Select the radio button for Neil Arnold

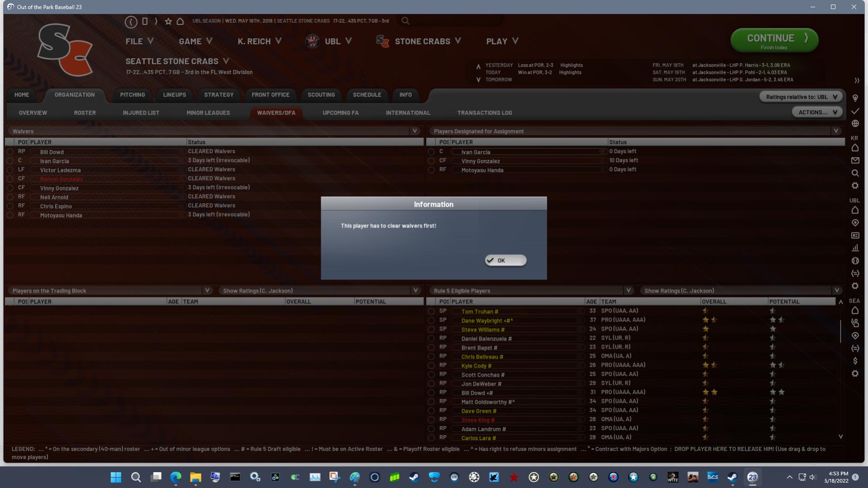pyautogui.click(x=10, y=197)
